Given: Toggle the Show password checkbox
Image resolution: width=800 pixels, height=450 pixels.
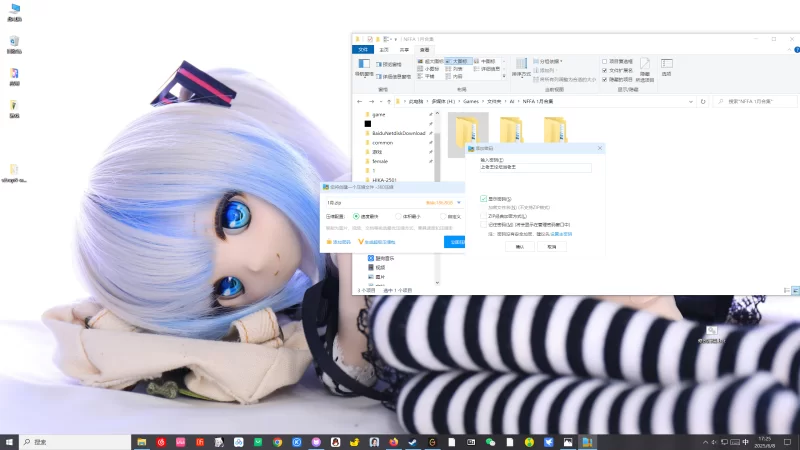Looking at the screenshot, I should (x=484, y=199).
